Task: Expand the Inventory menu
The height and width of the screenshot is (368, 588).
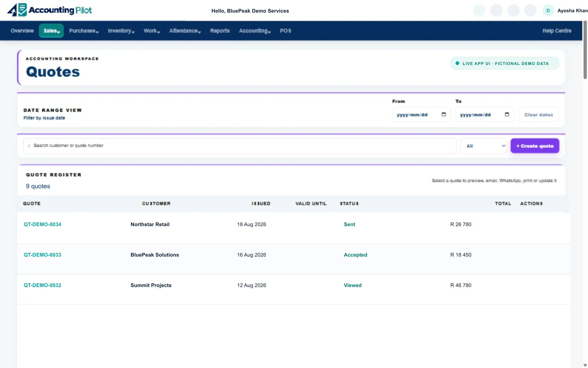Action: (x=121, y=31)
